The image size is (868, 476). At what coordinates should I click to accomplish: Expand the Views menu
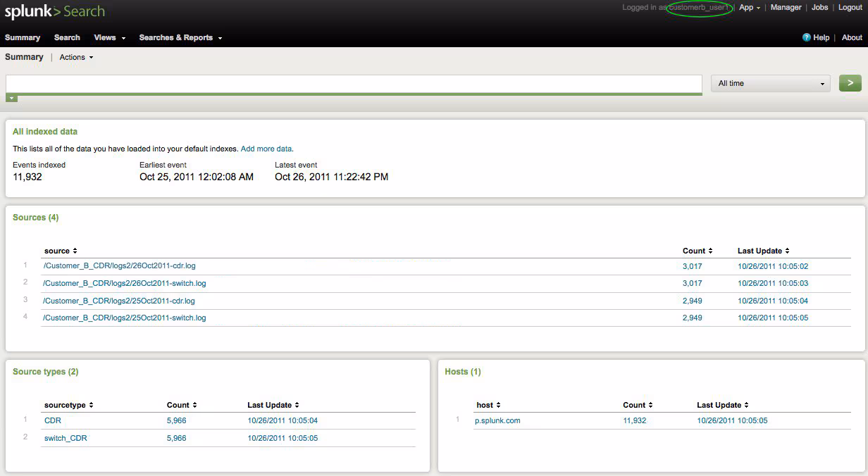point(109,37)
